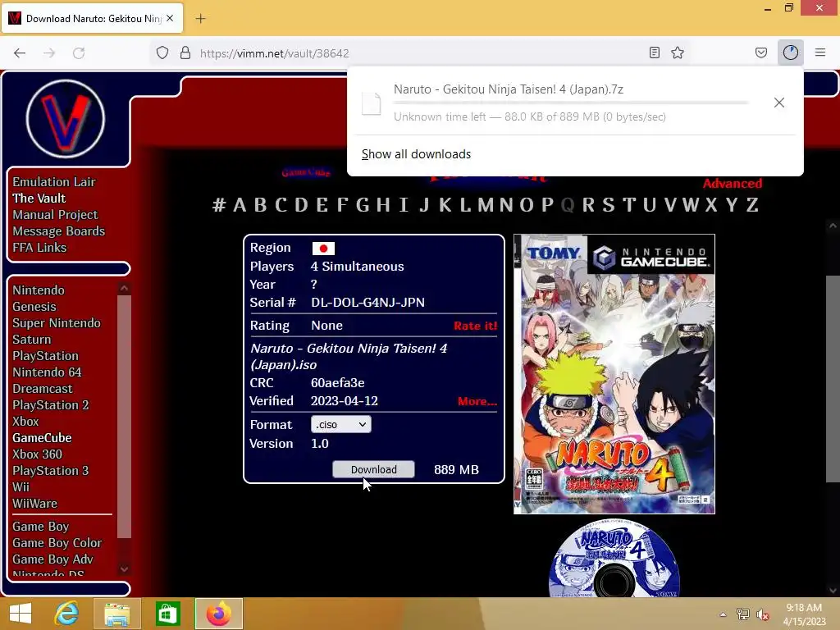Open the Format .ciso dropdown
Image resolution: width=840 pixels, height=630 pixels.
click(x=340, y=424)
